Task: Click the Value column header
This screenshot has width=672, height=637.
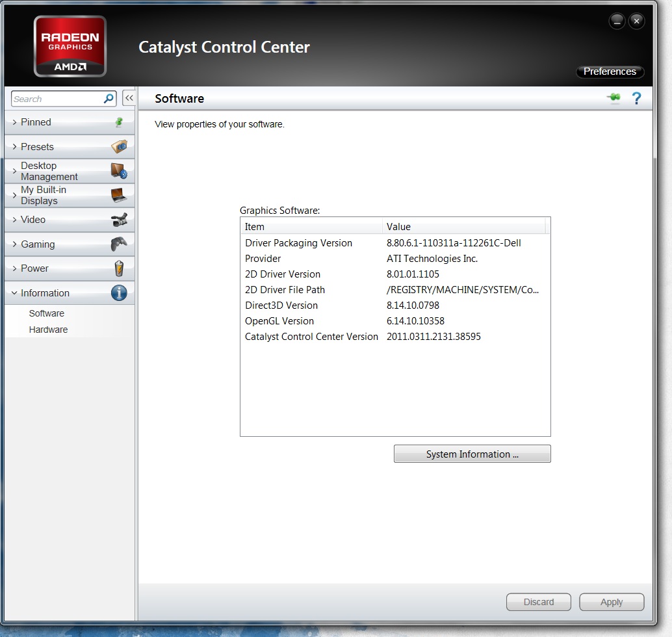Action: (x=464, y=226)
